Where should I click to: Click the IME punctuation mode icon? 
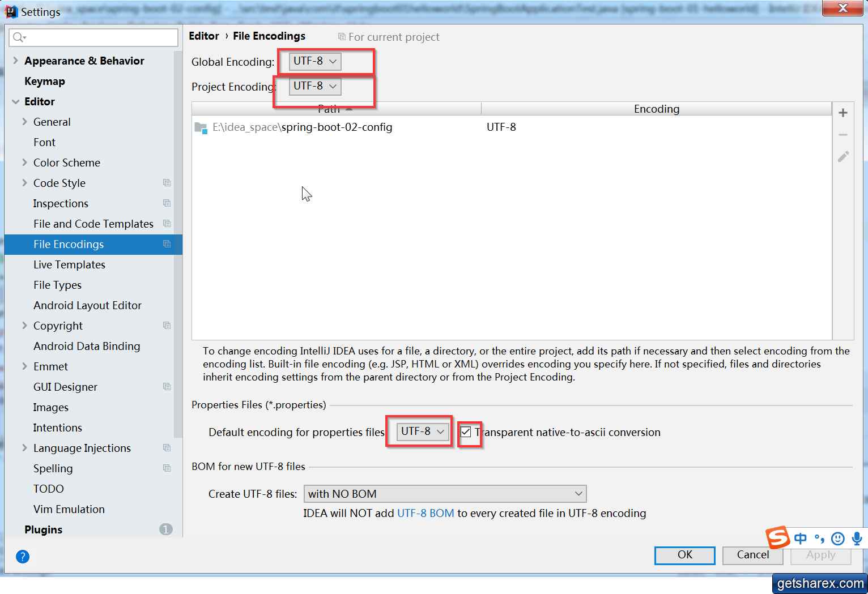click(x=819, y=539)
